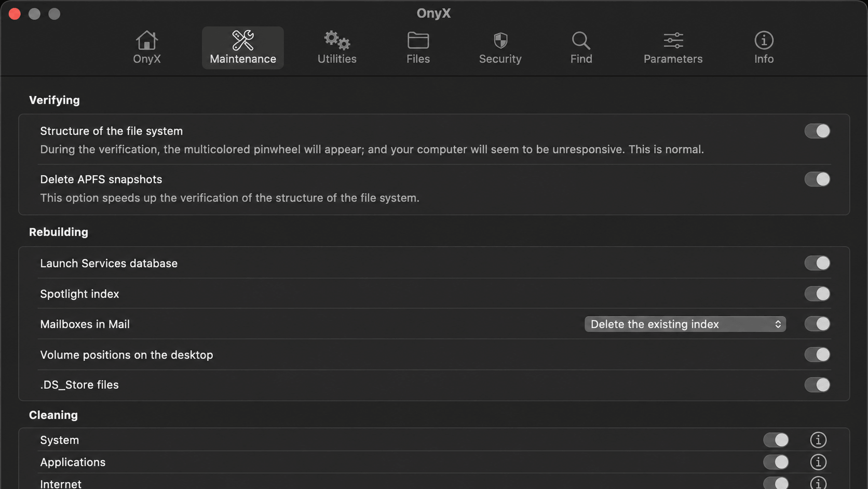Click the Rebuilding section heading
The height and width of the screenshot is (489, 868).
[59, 232]
